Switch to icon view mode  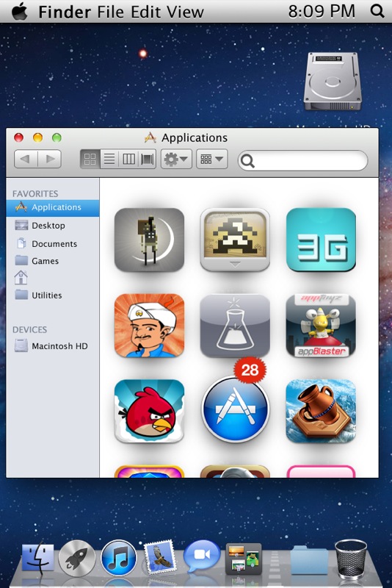(90, 159)
